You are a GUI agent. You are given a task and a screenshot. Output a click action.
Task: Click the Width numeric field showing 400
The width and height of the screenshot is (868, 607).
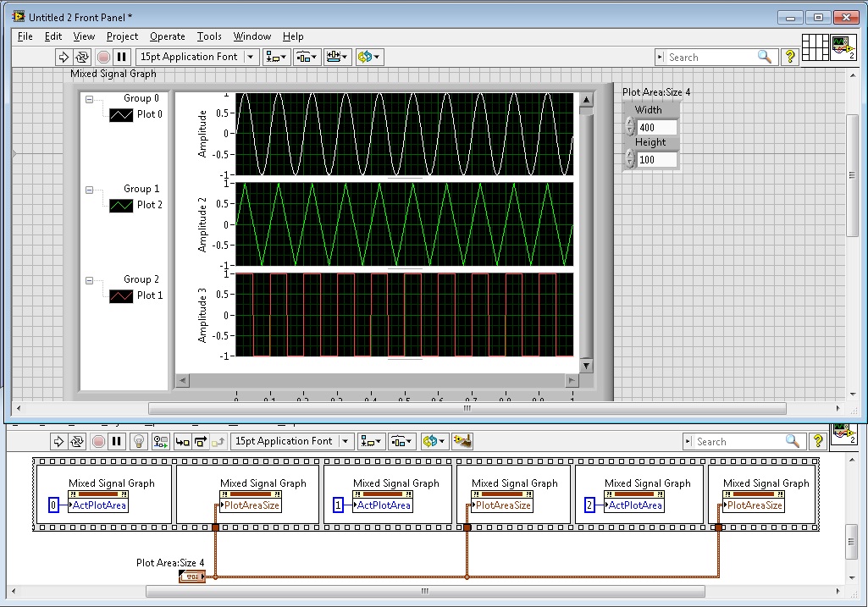click(656, 128)
